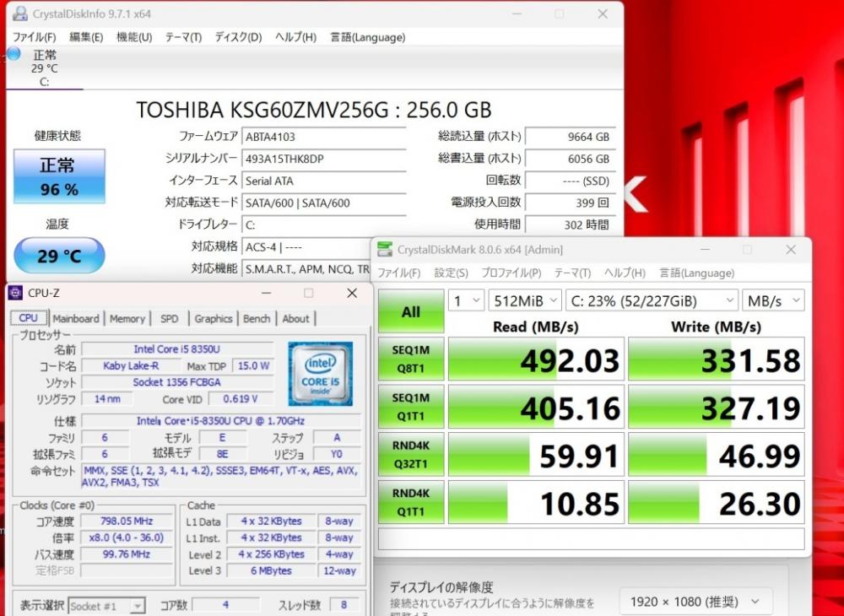844x616 pixels.
Task: Open the 512MiB test size dropdown
Action: click(525, 300)
